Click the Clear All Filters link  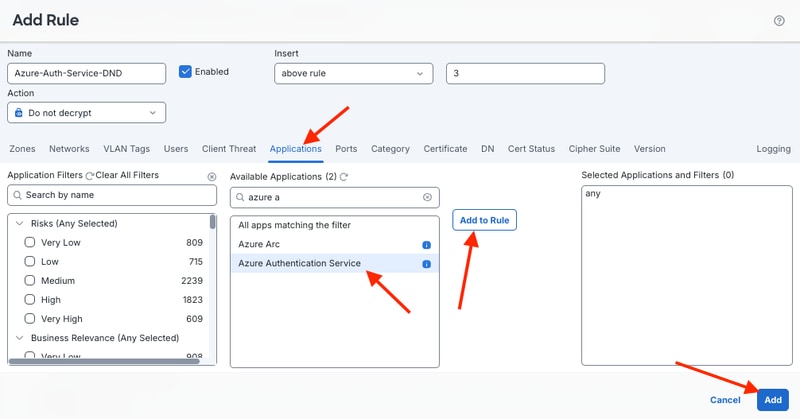(127, 175)
